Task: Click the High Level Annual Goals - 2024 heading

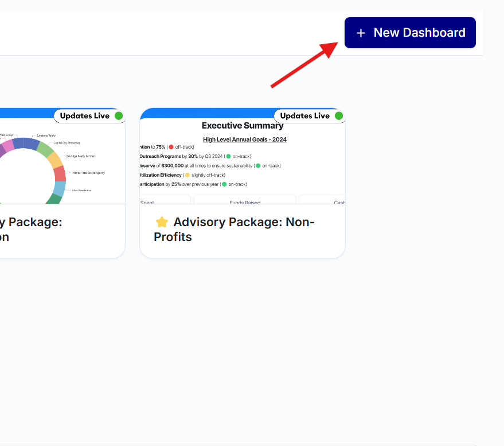Action: click(x=245, y=139)
